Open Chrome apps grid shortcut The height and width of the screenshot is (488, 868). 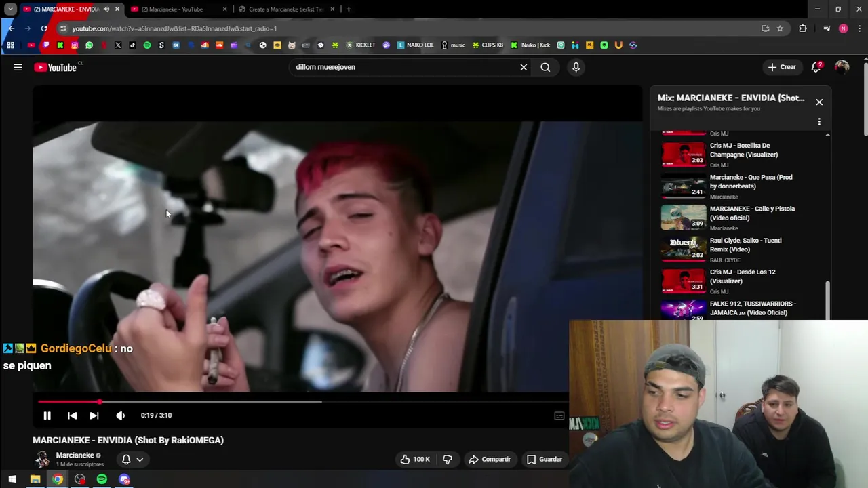[x=10, y=45]
